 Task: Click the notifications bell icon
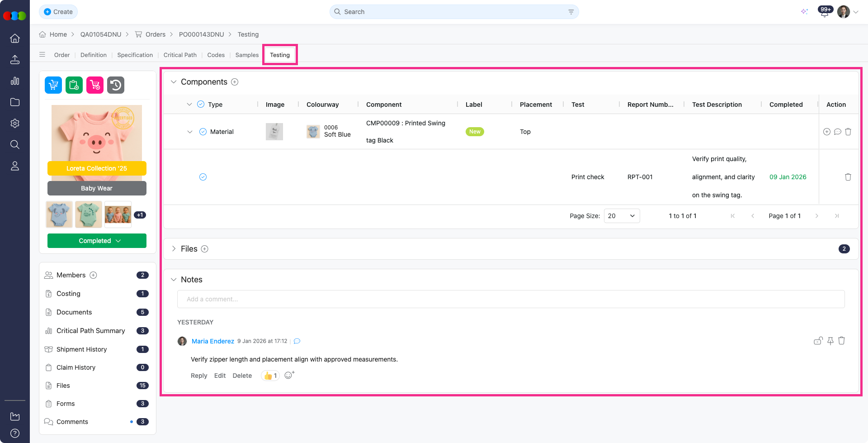(x=824, y=13)
